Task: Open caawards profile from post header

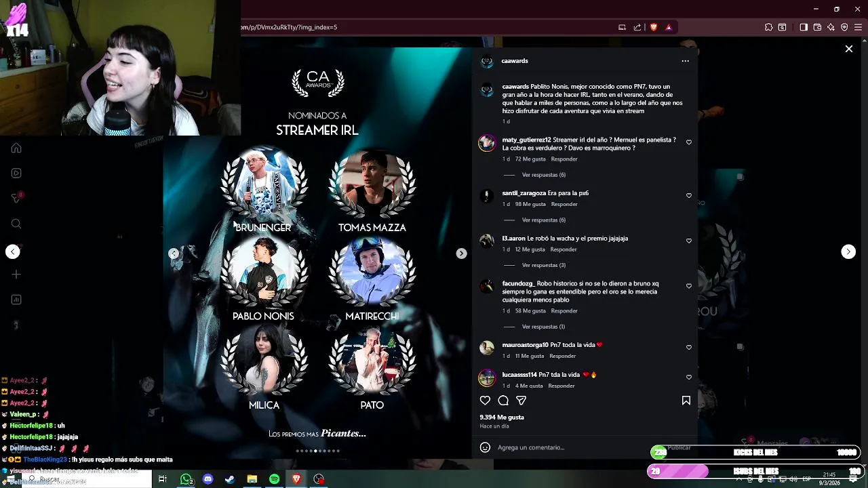Action: click(x=515, y=61)
